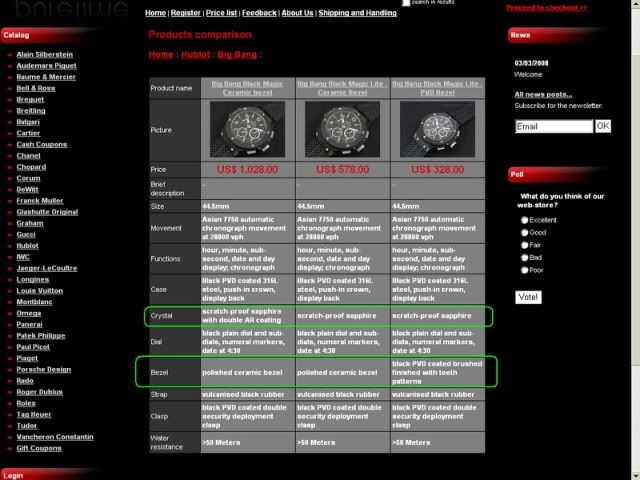The width and height of the screenshot is (640, 480).
Task: Browse Alain Silberstein catalog
Action: pyautogui.click(x=44, y=54)
